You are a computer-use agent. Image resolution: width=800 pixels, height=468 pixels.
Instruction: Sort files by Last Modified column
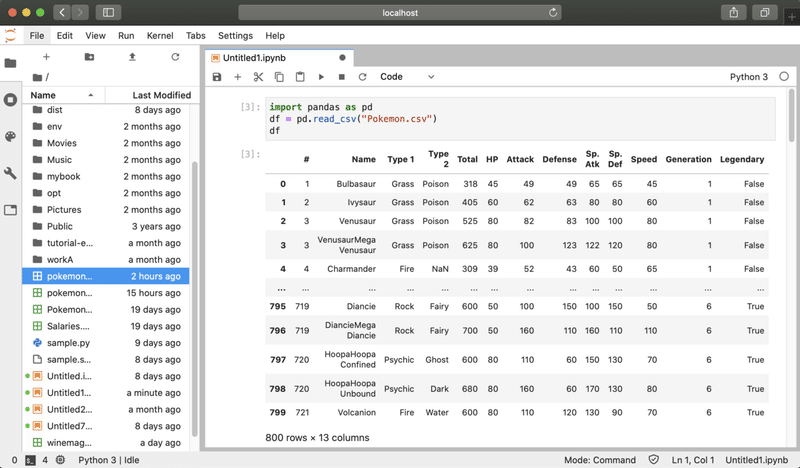coord(152,95)
